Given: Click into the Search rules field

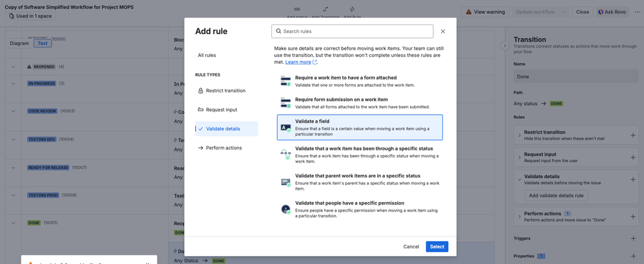Looking at the screenshot, I should click(353, 31).
